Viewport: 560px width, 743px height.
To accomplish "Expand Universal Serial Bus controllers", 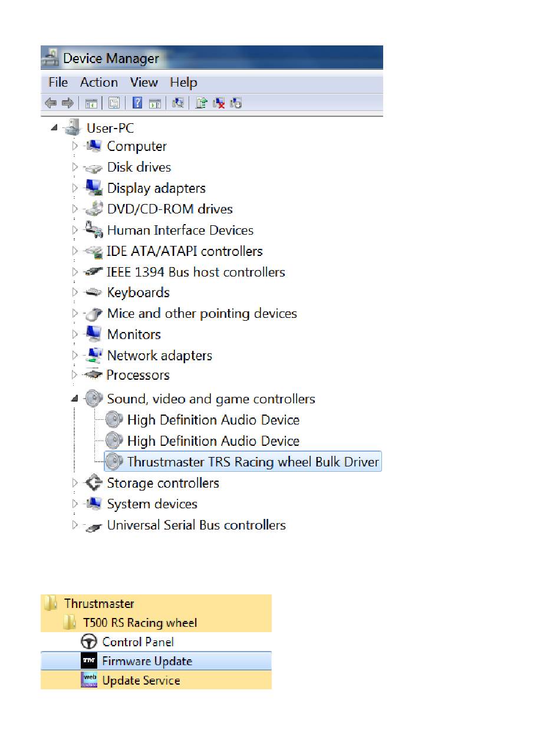I will pos(75,524).
